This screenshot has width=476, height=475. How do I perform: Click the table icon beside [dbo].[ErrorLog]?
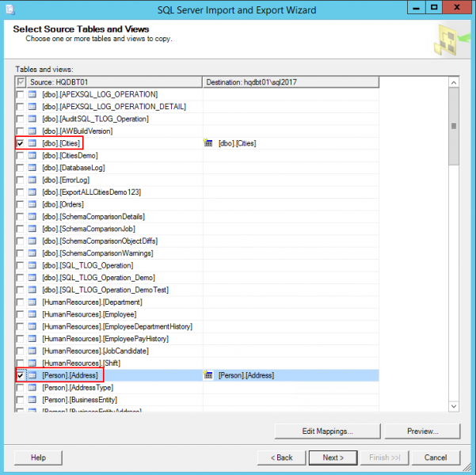point(32,180)
